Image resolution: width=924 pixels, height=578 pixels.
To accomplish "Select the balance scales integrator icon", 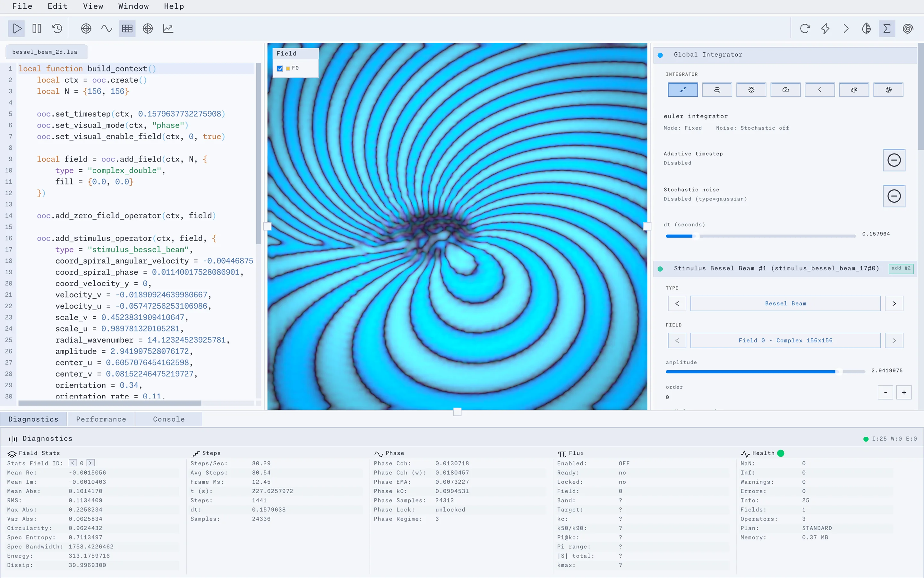I will (854, 90).
